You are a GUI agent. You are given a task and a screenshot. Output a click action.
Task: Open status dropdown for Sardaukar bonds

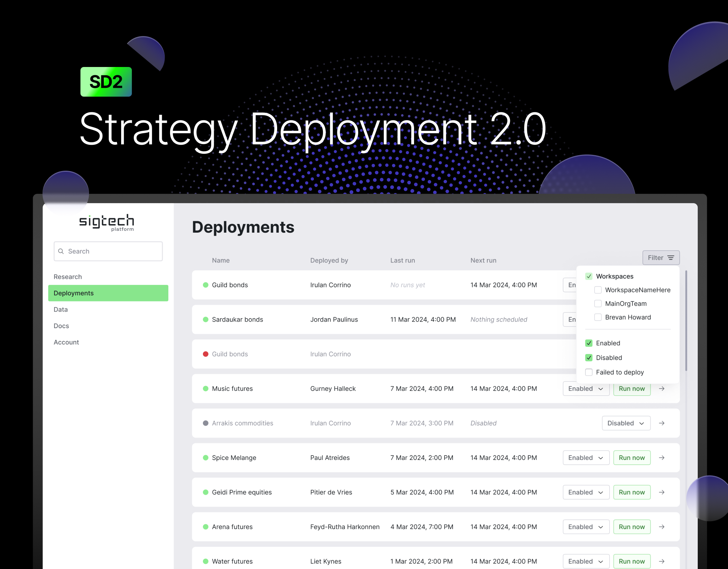pyautogui.click(x=570, y=319)
